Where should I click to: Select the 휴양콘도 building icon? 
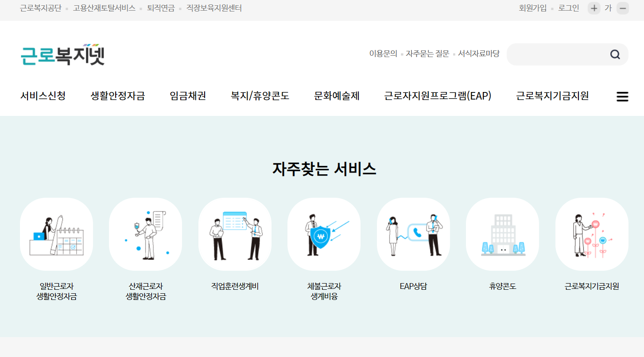pyautogui.click(x=502, y=234)
